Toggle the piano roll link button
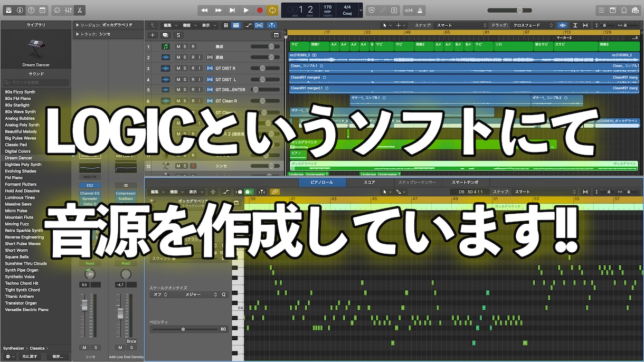 click(274, 192)
